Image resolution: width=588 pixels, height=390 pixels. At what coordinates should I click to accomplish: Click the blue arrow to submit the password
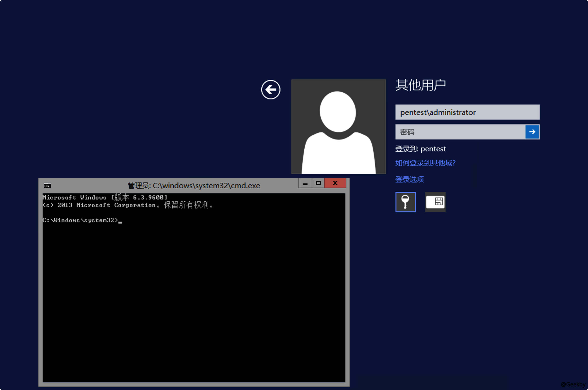pos(532,132)
